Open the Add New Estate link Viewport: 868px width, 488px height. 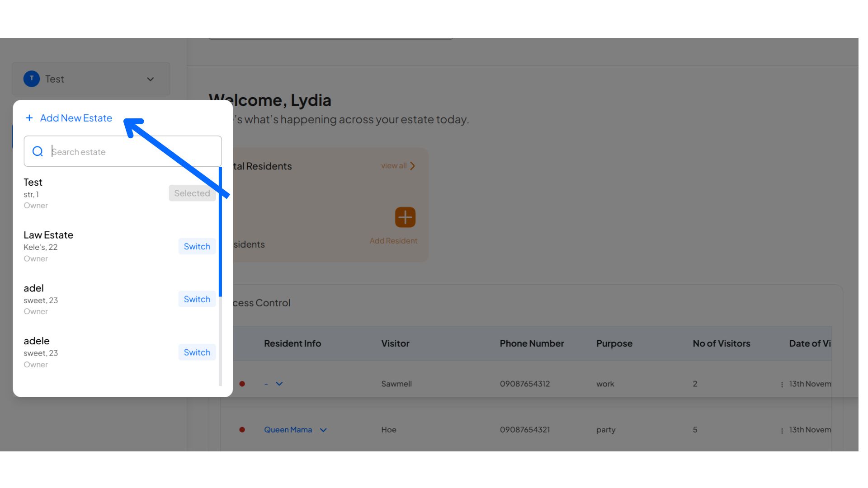click(75, 118)
